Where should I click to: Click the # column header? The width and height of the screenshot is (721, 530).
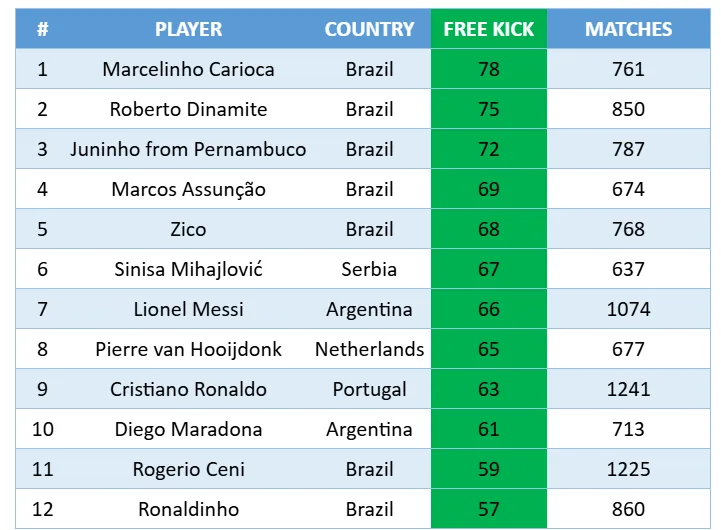click(x=42, y=29)
